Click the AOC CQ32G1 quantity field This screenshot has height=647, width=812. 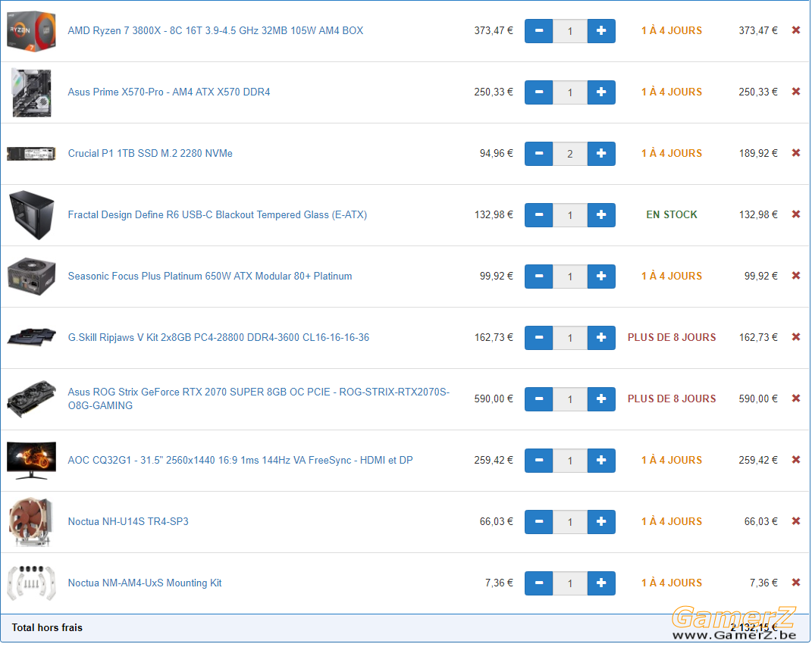point(570,461)
